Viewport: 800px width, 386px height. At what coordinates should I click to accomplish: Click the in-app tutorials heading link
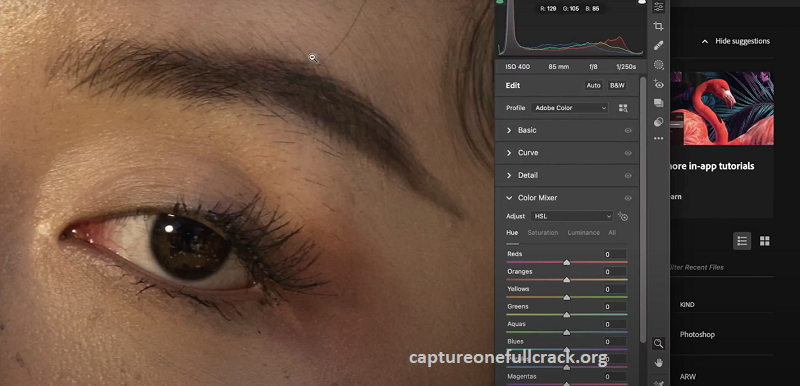point(712,166)
